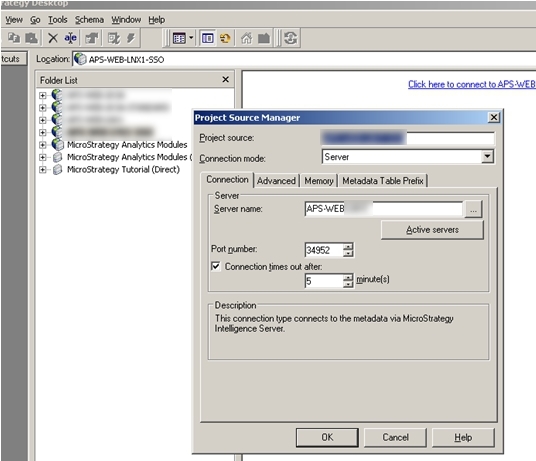Close the Project Source Manager dialog

coord(494,118)
